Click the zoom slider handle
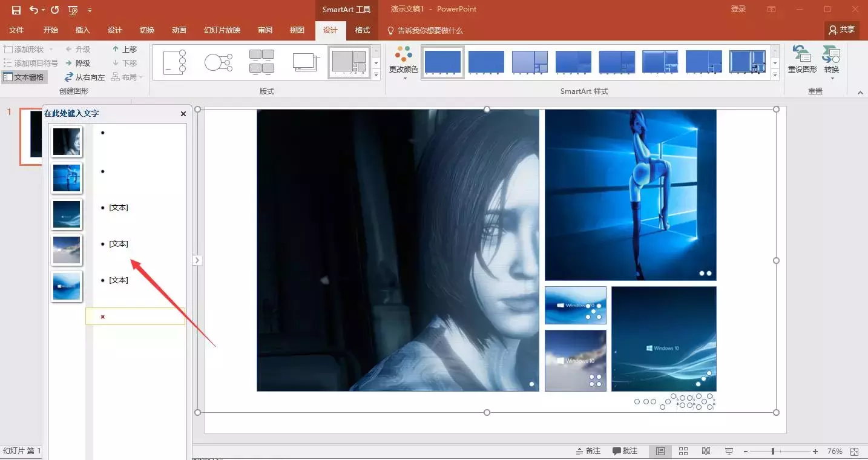This screenshot has width=868, height=460. pos(773,452)
